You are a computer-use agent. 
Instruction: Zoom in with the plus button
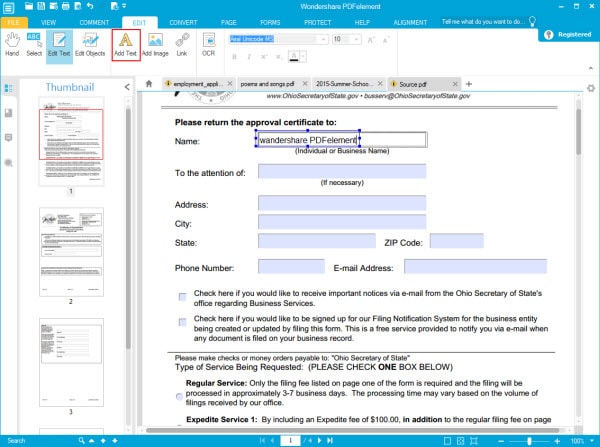click(557, 441)
